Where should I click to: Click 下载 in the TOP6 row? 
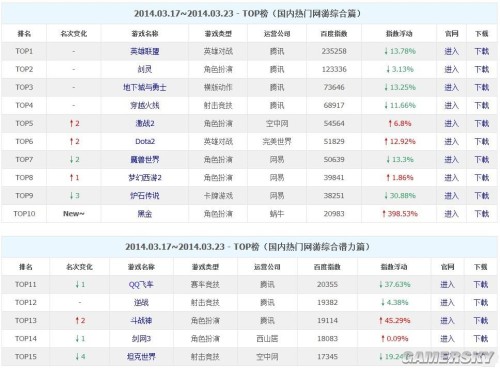point(482,141)
